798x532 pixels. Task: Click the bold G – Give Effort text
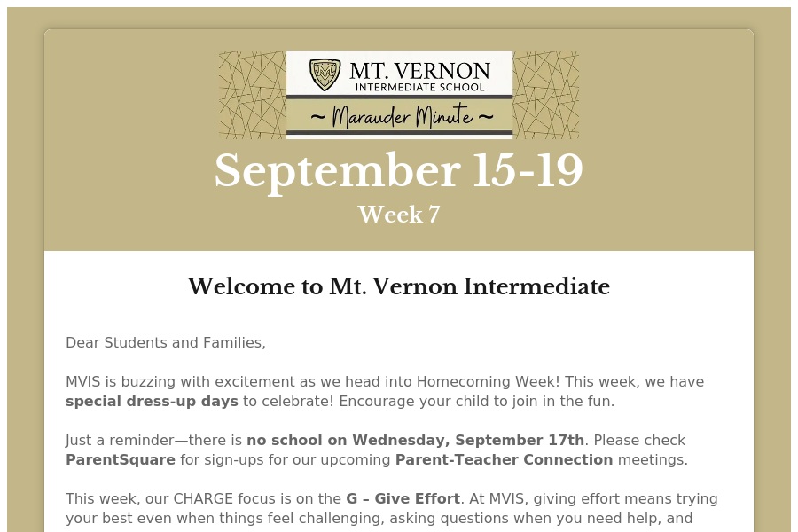(x=403, y=498)
